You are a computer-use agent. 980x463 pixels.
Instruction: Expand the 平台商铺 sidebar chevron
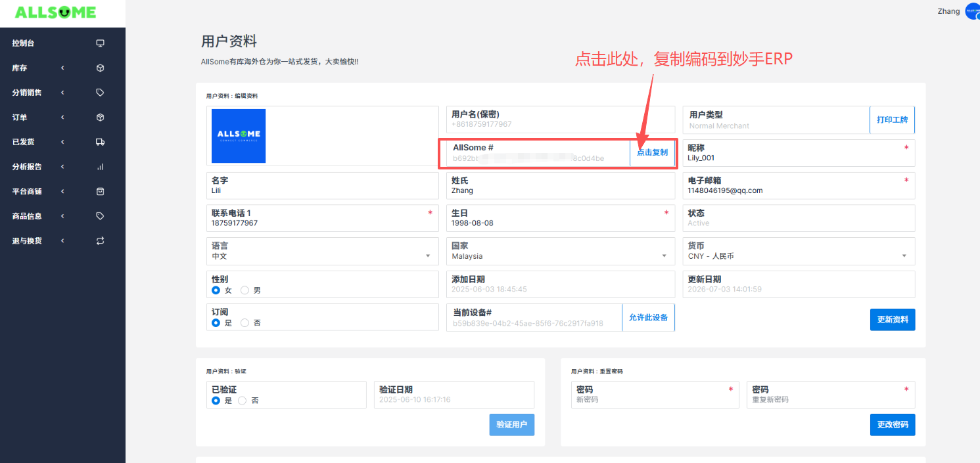point(62,192)
